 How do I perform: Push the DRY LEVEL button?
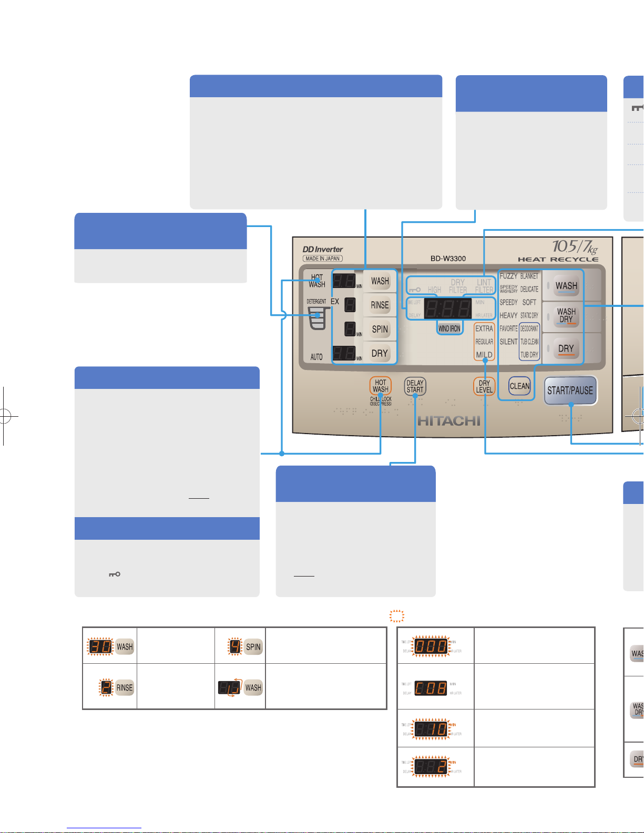pyautogui.click(x=484, y=386)
